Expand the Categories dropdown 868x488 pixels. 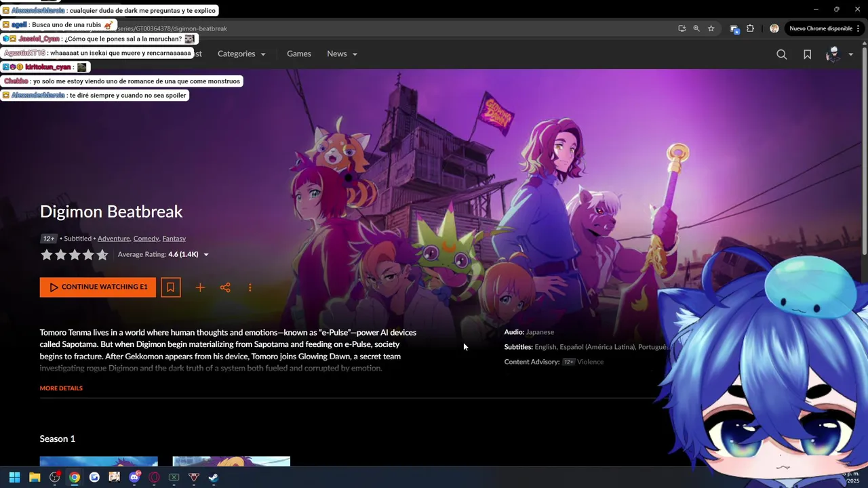pyautogui.click(x=241, y=54)
